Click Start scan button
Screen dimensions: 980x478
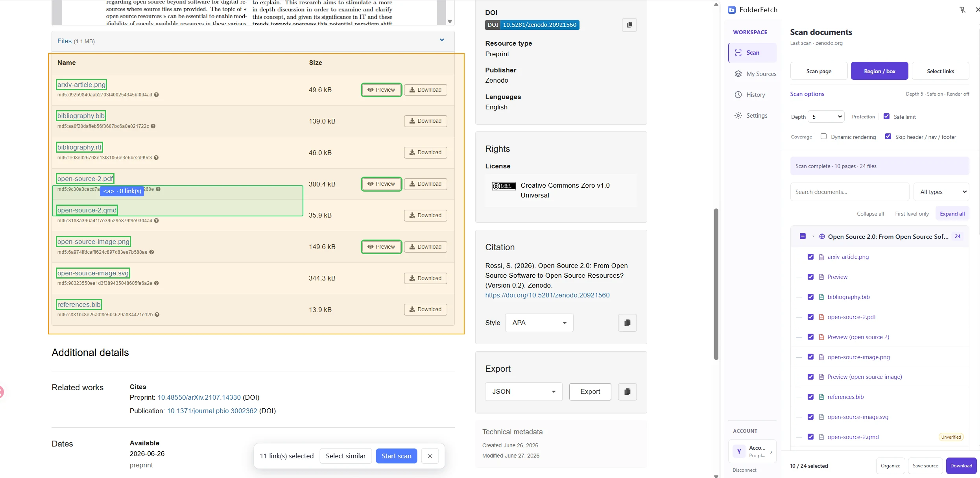[396, 456]
